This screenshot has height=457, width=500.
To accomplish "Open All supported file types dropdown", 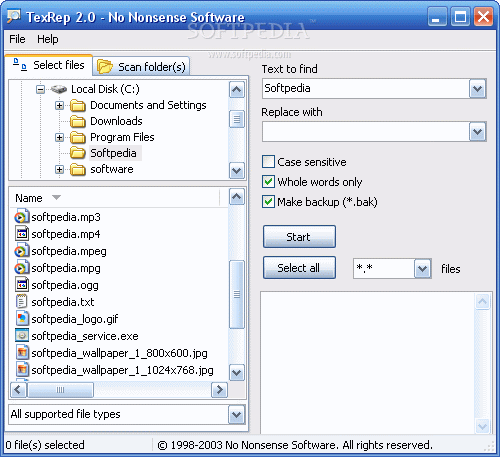I will (236, 415).
